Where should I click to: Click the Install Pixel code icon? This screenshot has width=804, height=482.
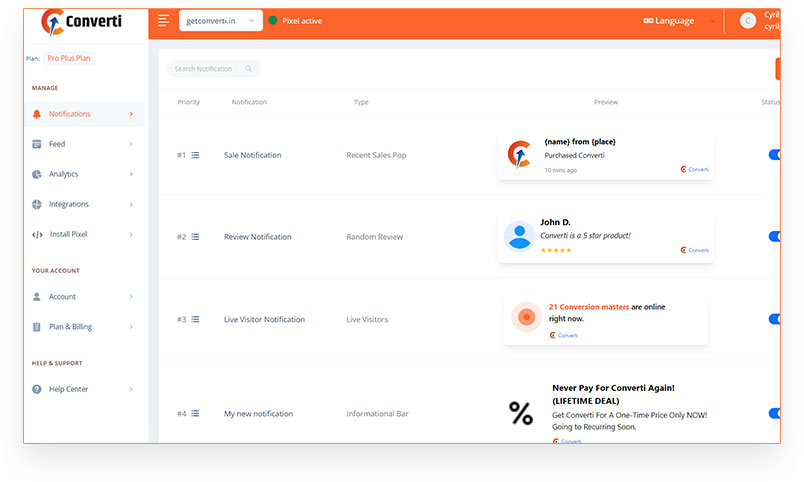click(x=37, y=234)
